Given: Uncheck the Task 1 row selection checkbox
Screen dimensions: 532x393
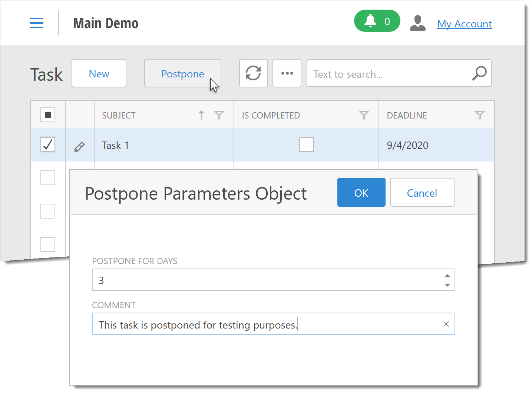Looking at the screenshot, I should click(48, 145).
